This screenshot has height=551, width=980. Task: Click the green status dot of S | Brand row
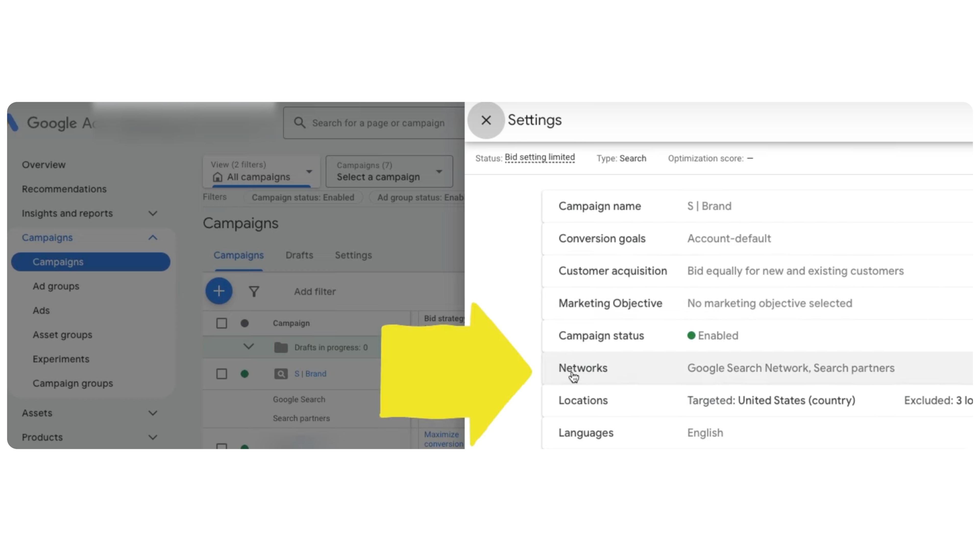[245, 374]
